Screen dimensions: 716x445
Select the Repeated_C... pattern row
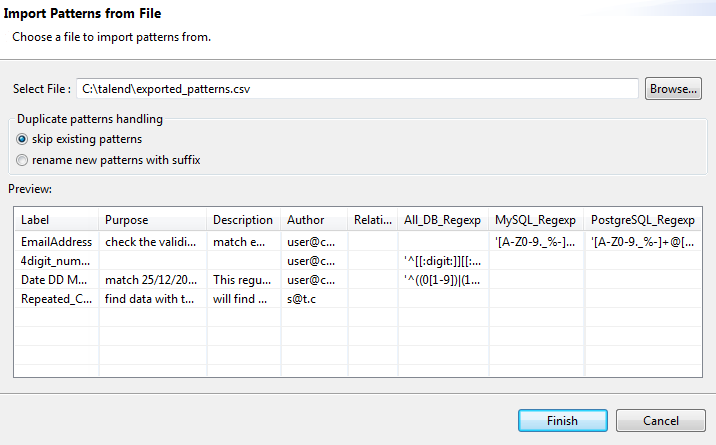[x=57, y=298]
